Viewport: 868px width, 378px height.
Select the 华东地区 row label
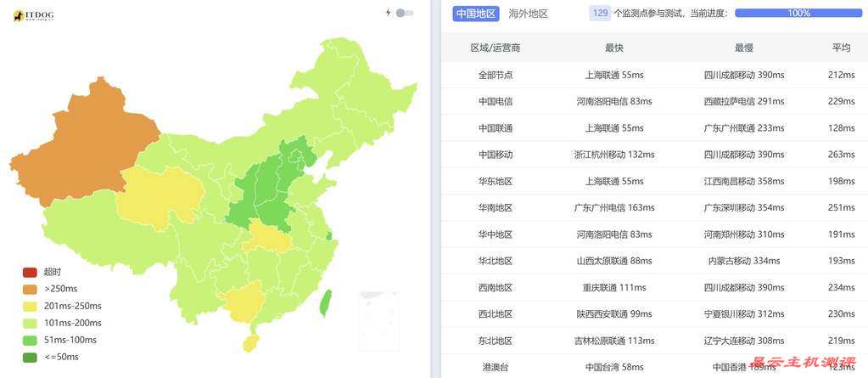[496, 181]
